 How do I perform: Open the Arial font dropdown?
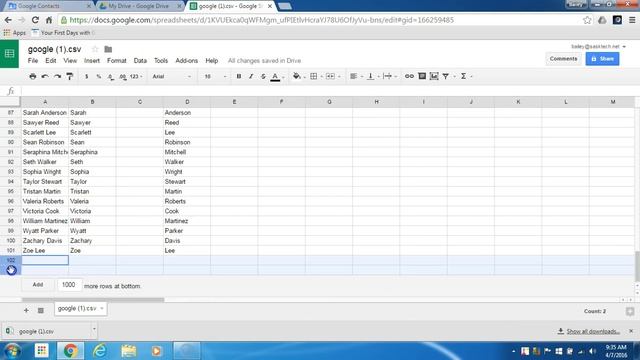pos(171,76)
